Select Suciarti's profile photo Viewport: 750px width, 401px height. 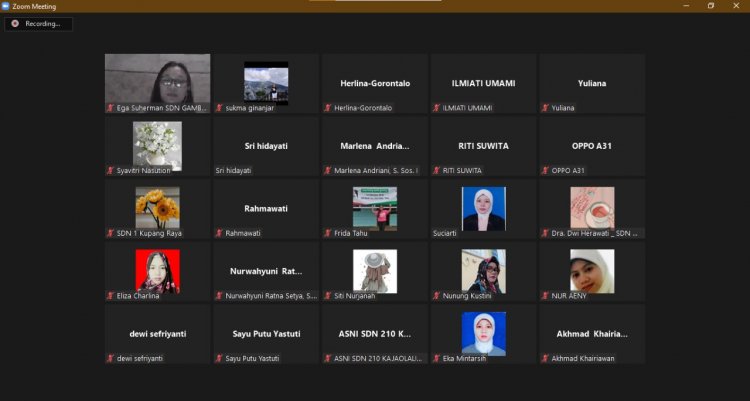coord(484,209)
